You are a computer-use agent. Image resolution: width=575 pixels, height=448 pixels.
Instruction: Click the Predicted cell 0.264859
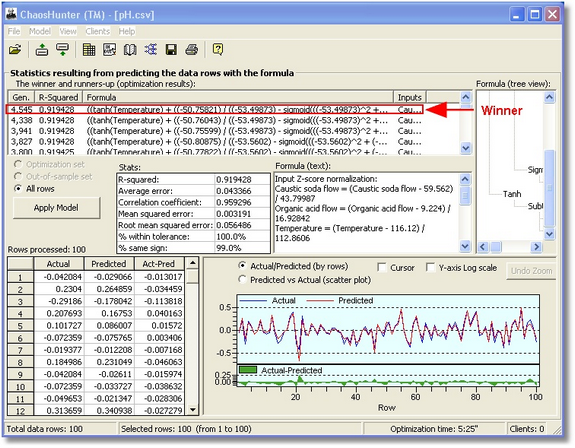109,289
